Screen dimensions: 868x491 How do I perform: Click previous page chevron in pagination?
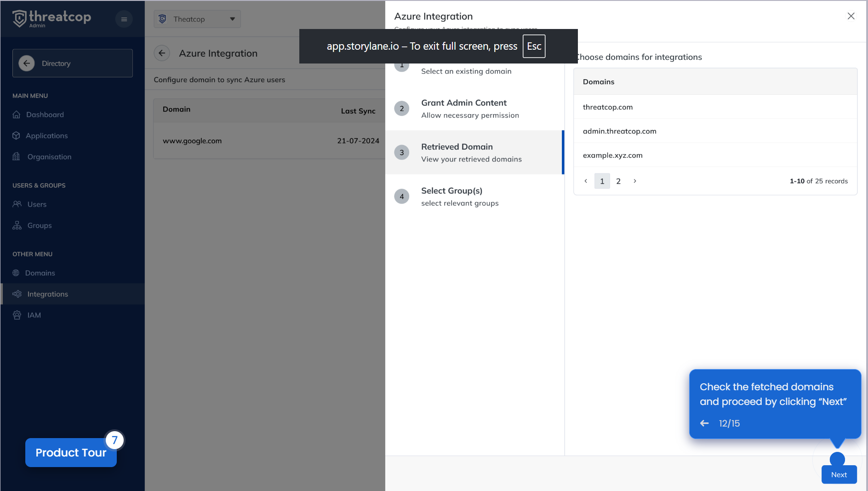pos(586,181)
